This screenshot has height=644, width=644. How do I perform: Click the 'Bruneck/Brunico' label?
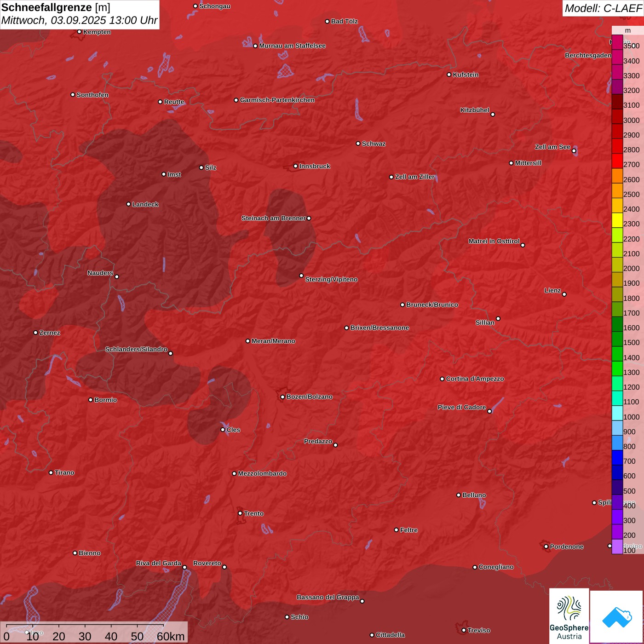(432, 305)
